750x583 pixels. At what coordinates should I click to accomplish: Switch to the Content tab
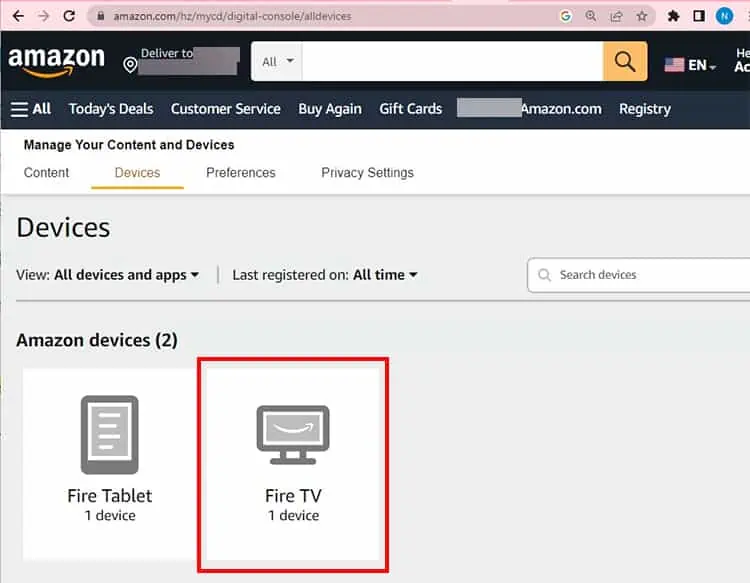(x=46, y=173)
